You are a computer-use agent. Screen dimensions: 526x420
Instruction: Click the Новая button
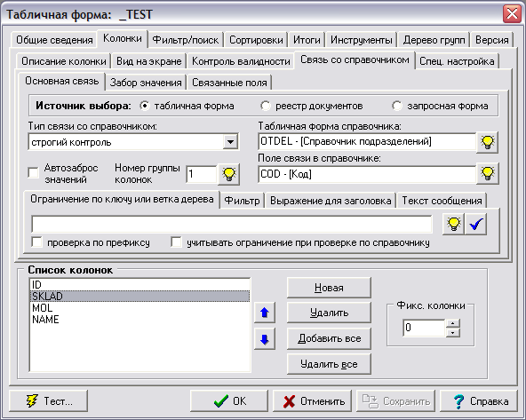coord(329,288)
